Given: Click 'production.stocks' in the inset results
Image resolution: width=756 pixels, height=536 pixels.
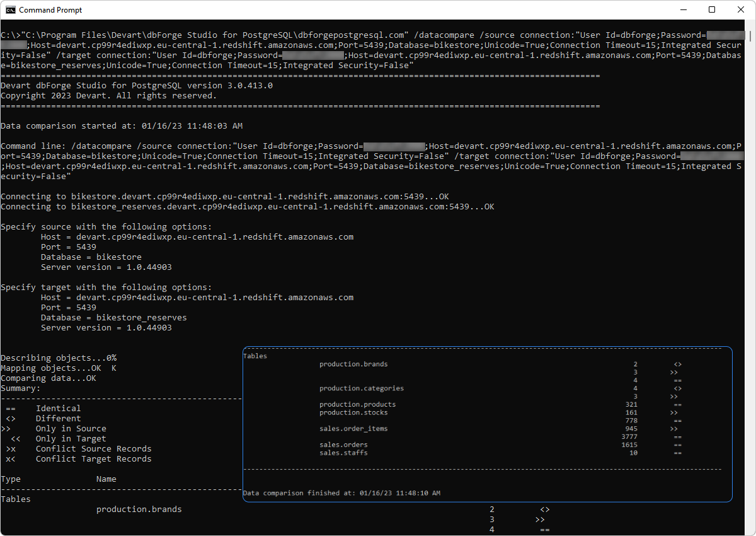Looking at the screenshot, I should (353, 413).
